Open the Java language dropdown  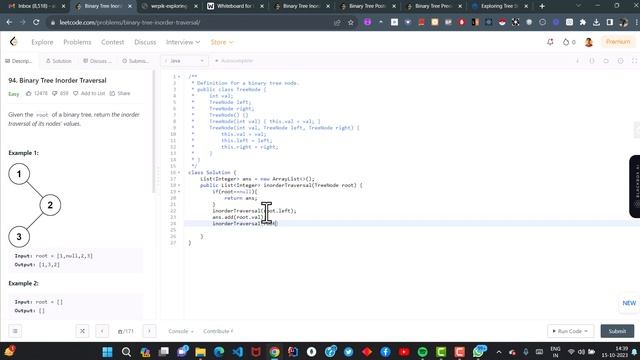[x=184, y=61]
